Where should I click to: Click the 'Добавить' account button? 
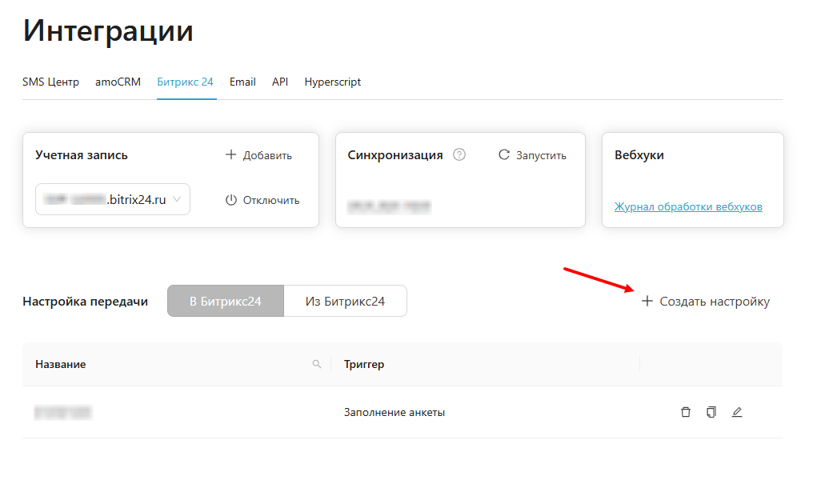tap(258, 155)
